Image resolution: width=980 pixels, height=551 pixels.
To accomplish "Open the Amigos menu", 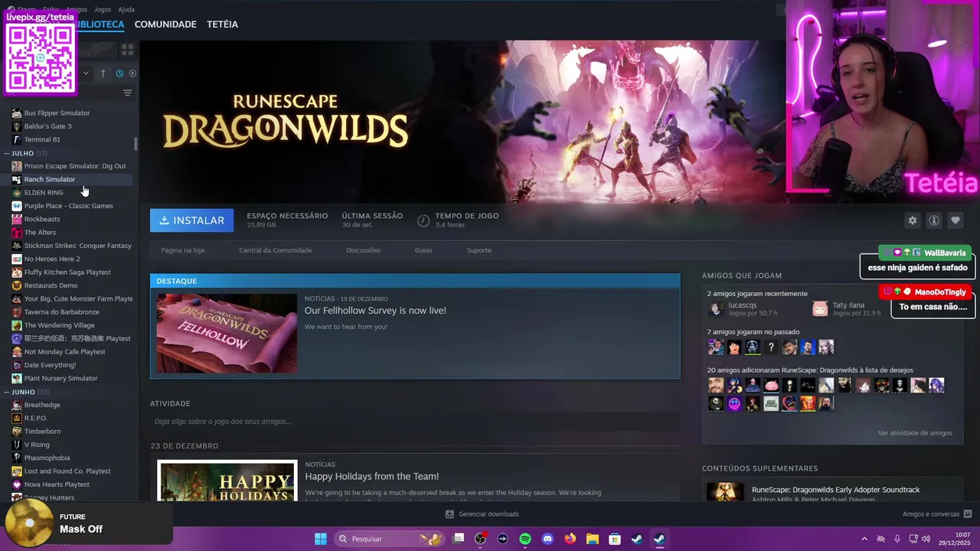I will 77,9.
